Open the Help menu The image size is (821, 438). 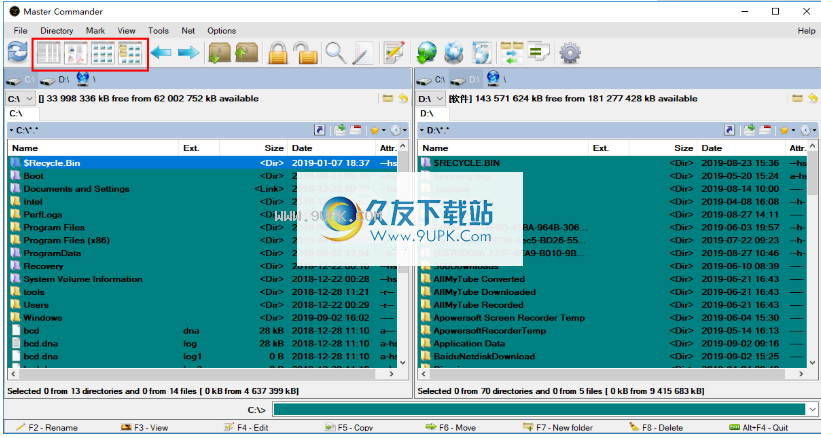click(x=806, y=30)
